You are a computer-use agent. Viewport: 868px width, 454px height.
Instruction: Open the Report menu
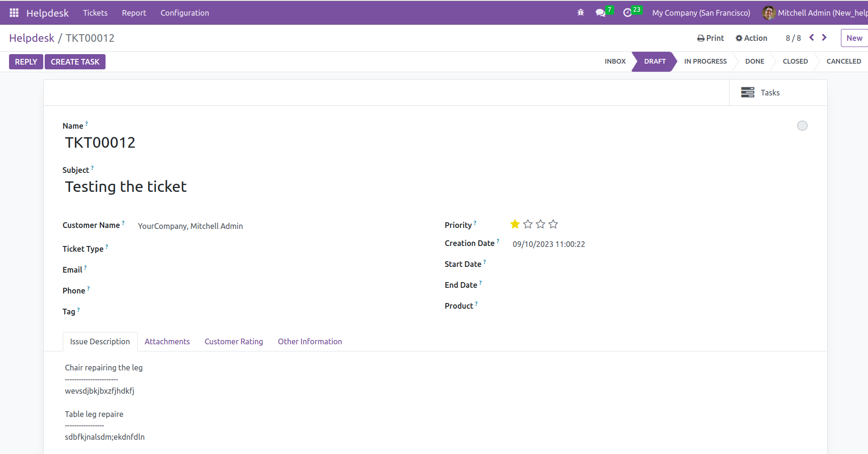[x=134, y=13]
